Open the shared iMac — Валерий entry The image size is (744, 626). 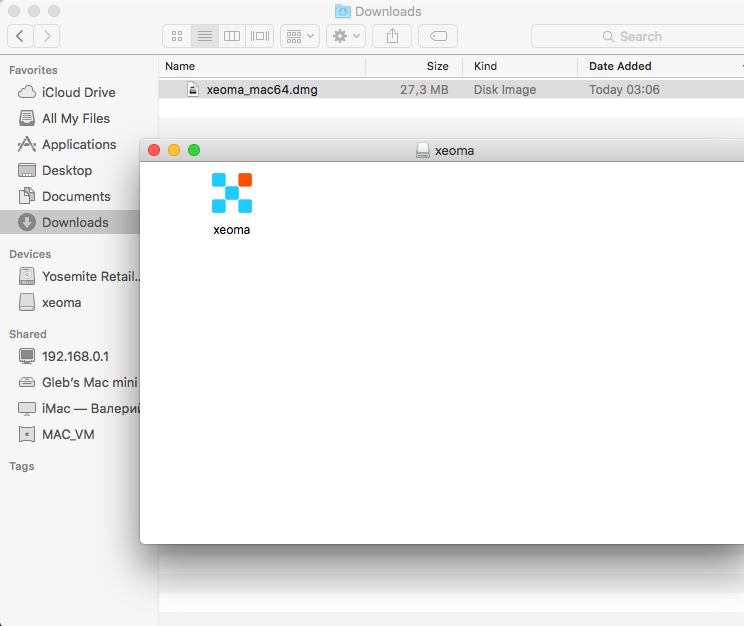pyautogui.click(x=91, y=408)
